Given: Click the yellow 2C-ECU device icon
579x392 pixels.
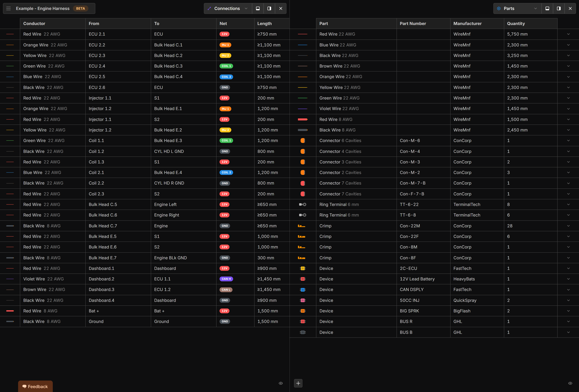Looking at the screenshot, I should tap(303, 269).
